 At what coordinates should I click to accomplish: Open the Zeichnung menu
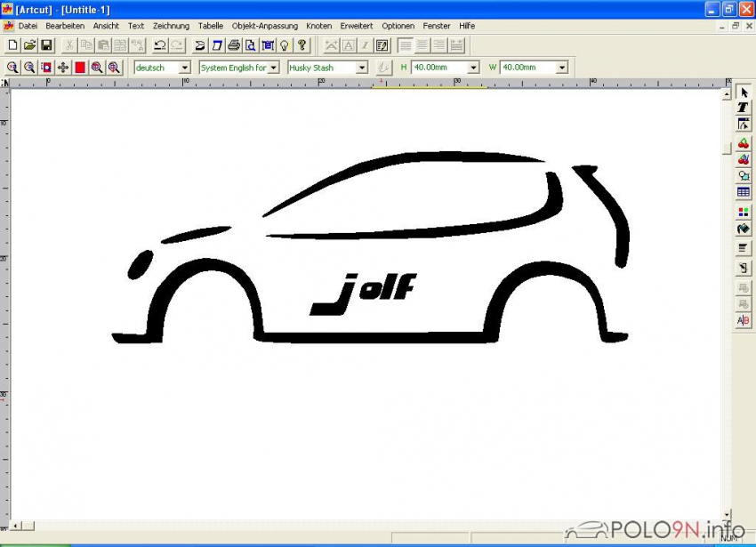pyautogui.click(x=171, y=26)
